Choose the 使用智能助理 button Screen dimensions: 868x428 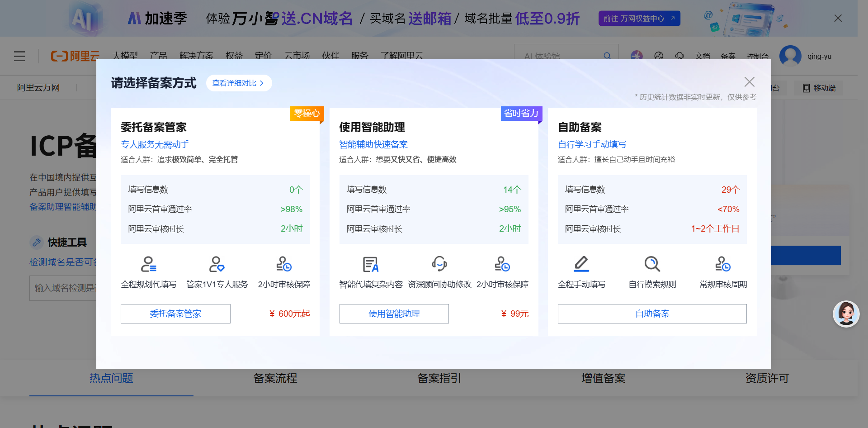coord(394,314)
